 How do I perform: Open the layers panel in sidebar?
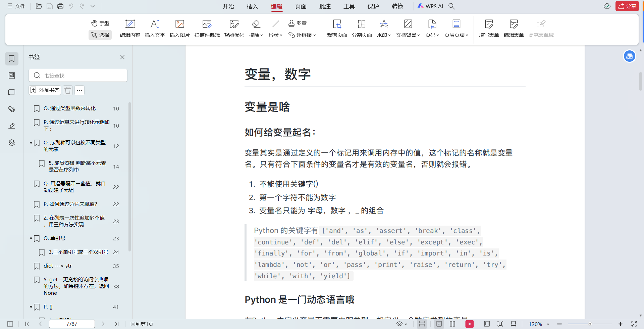pos(12,143)
